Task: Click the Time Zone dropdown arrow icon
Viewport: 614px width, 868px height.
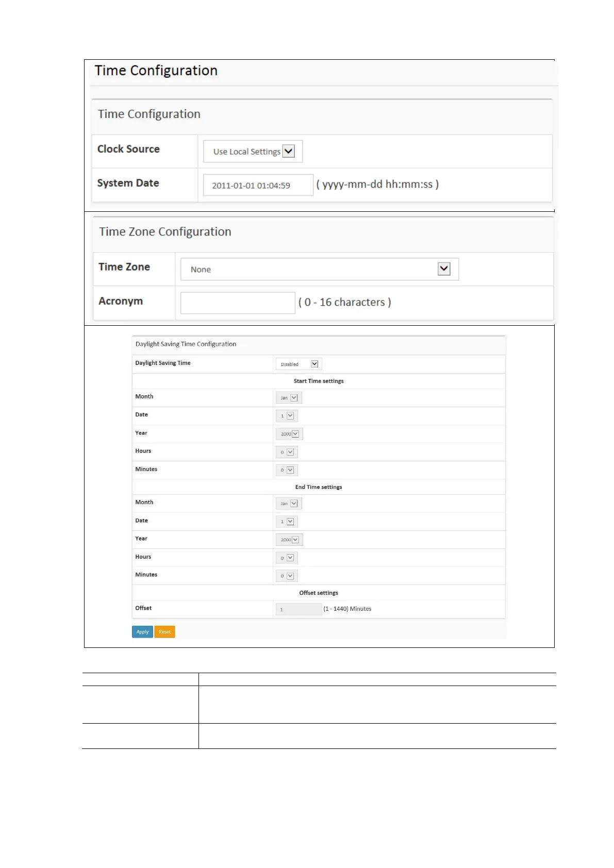Action: (444, 269)
